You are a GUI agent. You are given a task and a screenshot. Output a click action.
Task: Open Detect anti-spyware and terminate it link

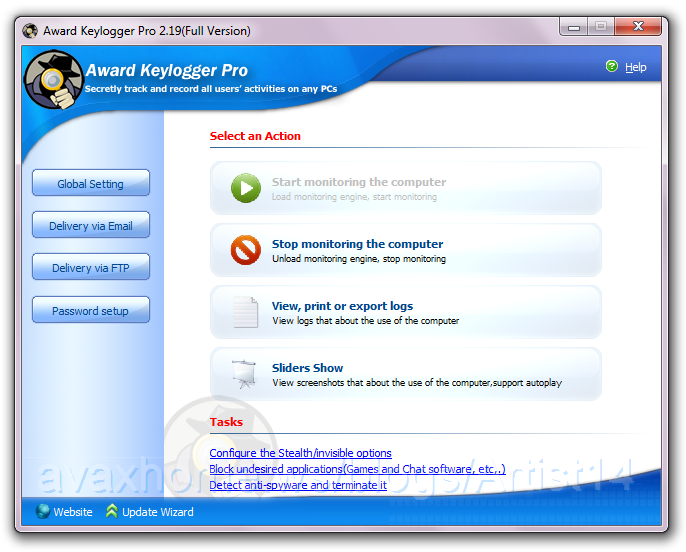pos(298,485)
